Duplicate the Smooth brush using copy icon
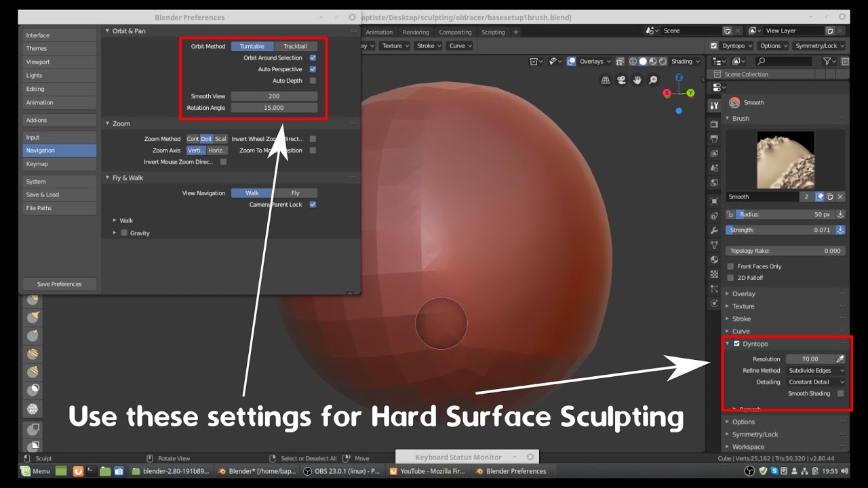The height and width of the screenshot is (488, 868). point(830,197)
